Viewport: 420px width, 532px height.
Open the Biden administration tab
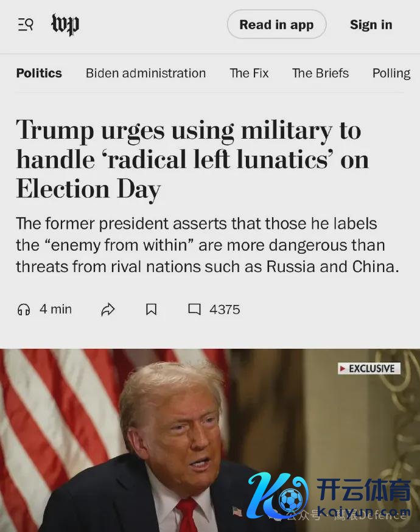point(146,73)
